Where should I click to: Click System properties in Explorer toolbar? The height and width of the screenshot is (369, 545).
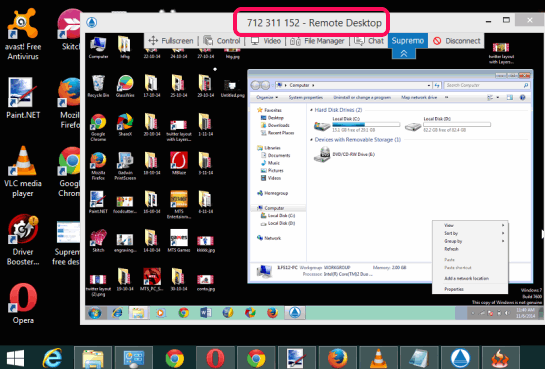point(306,98)
